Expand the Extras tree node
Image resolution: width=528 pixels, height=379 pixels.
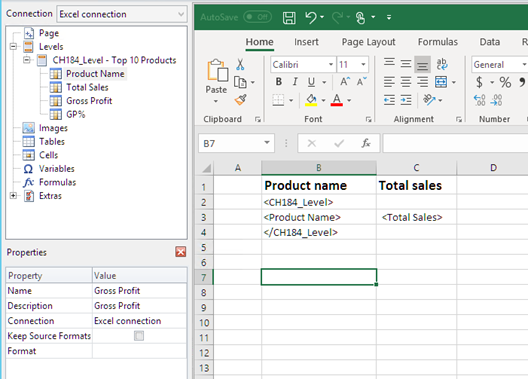(13, 196)
